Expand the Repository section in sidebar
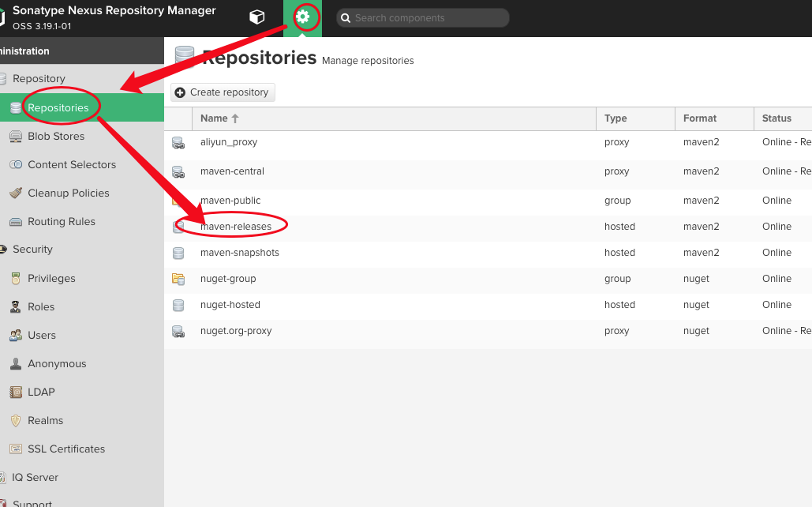The image size is (812, 507). pos(82,79)
